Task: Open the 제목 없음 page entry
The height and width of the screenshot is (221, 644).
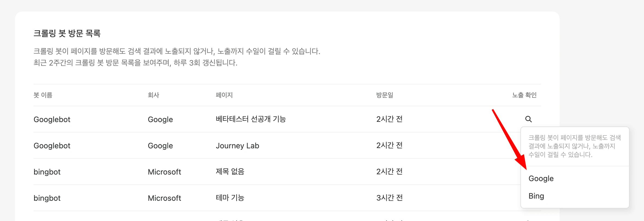Action: tap(230, 172)
